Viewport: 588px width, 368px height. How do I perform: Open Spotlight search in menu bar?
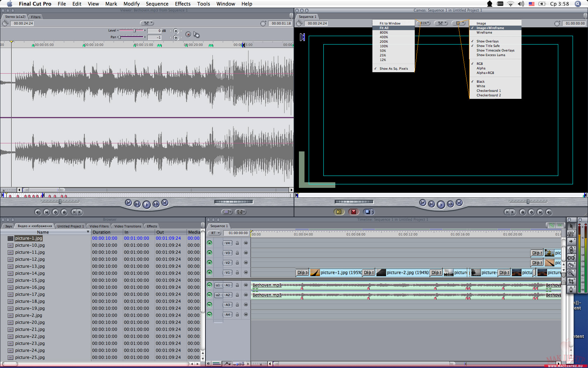(x=578, y=4)
